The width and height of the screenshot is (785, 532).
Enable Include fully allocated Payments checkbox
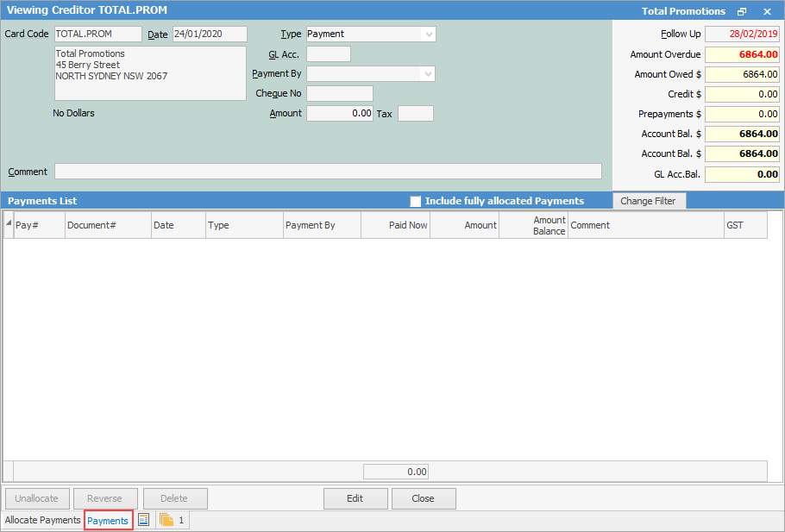(416, 201)
